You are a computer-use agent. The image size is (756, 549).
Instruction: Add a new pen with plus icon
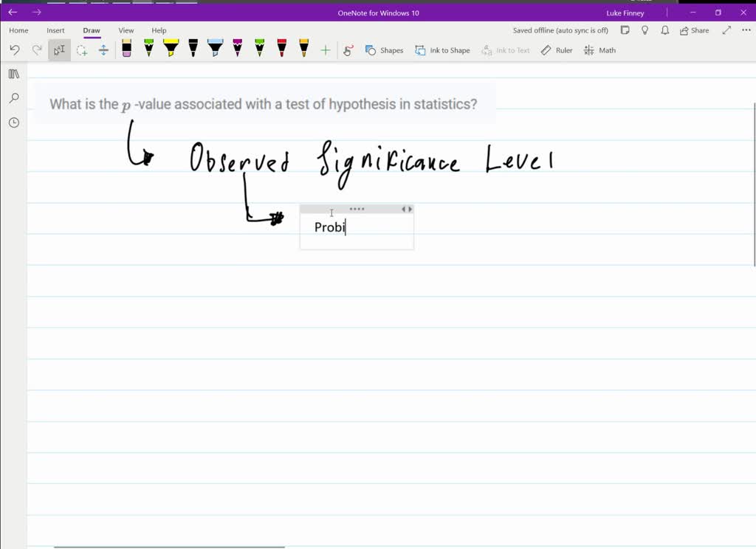coord(326,50)
